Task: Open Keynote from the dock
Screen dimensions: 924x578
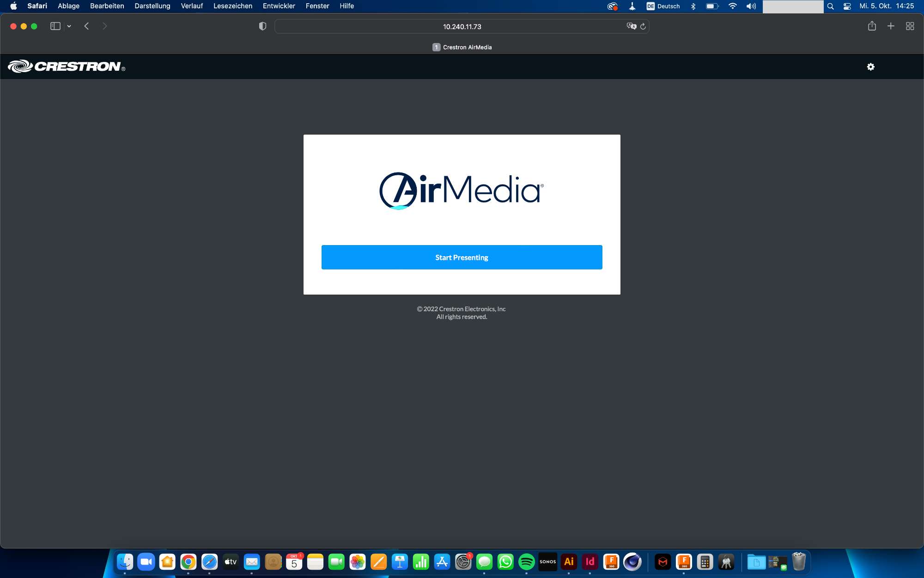Action: (400, 562)
